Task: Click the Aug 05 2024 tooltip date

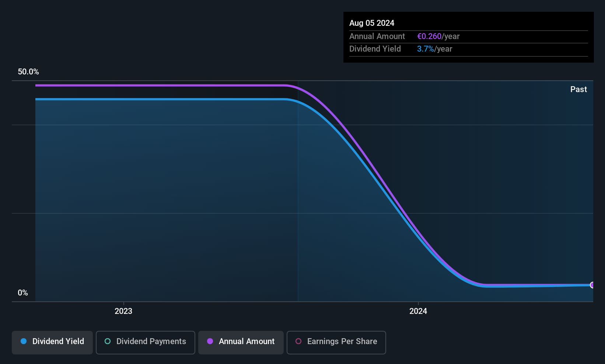Action: [372, 23]
